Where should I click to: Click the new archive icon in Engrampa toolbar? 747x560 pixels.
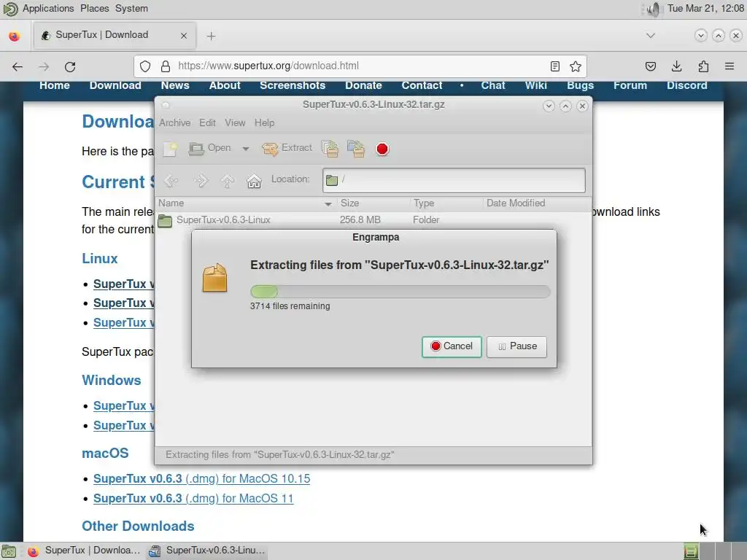click(x=170, y=149)
